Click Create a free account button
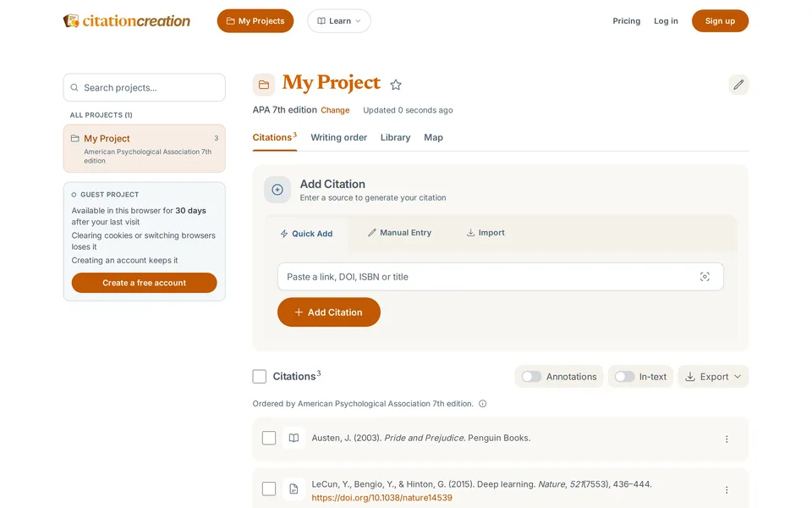This screenshot has width=812, height=508. [x=144, y=283]
